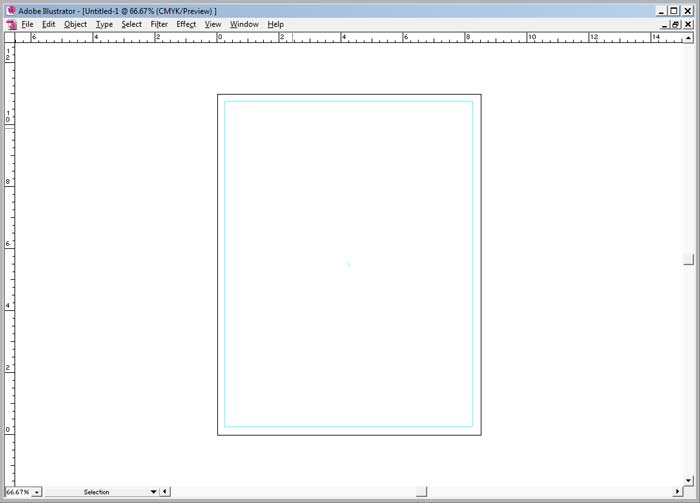Open the Effect menu

coord(186,25)
